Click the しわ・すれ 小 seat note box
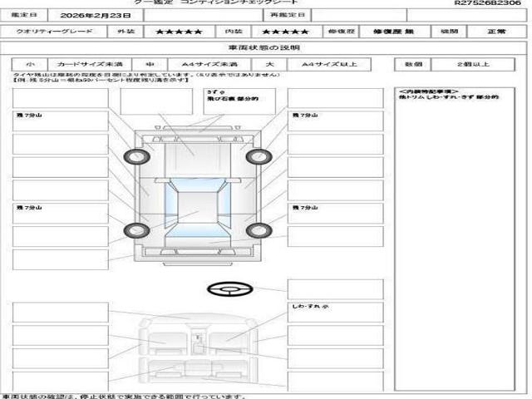The width and height of the screenshot is (532, 399). 336,313
